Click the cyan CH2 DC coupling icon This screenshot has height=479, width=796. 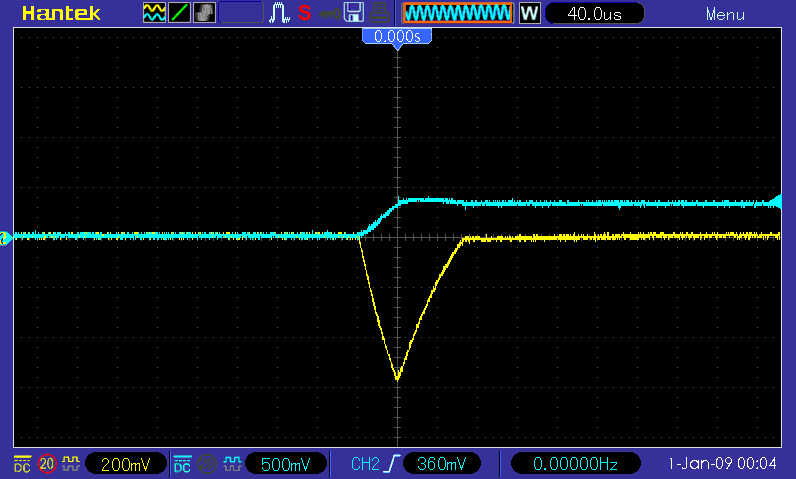(x=182, y=464)
